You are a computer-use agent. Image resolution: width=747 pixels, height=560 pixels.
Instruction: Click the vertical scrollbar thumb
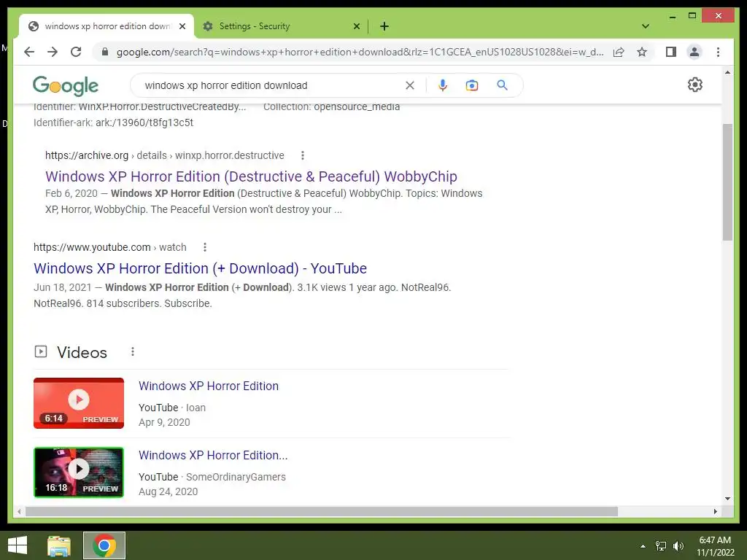(727, 182)
